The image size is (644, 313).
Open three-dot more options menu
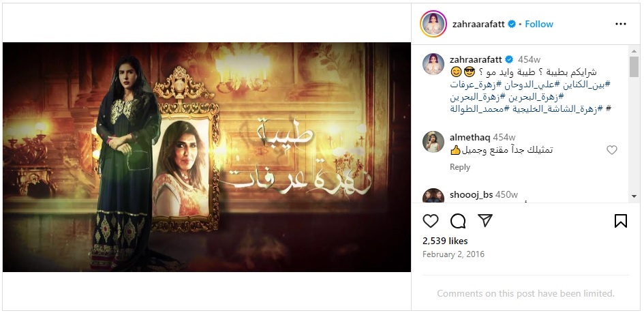621,25
